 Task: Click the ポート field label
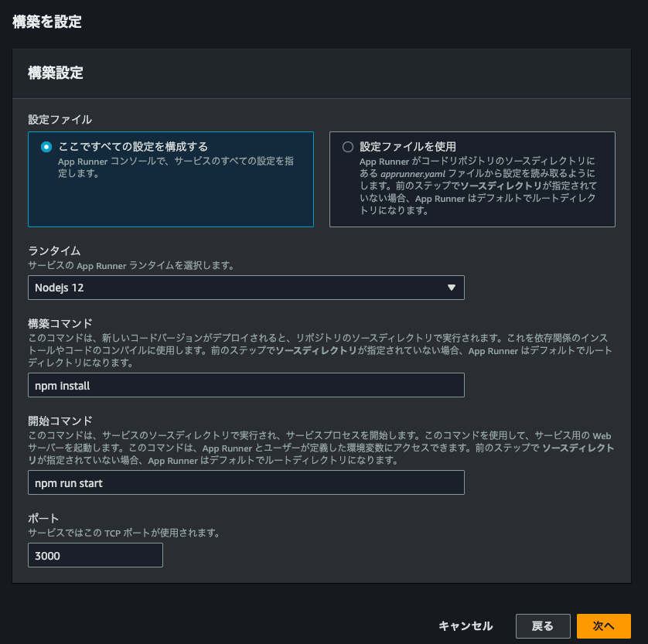tap(43, 518)
